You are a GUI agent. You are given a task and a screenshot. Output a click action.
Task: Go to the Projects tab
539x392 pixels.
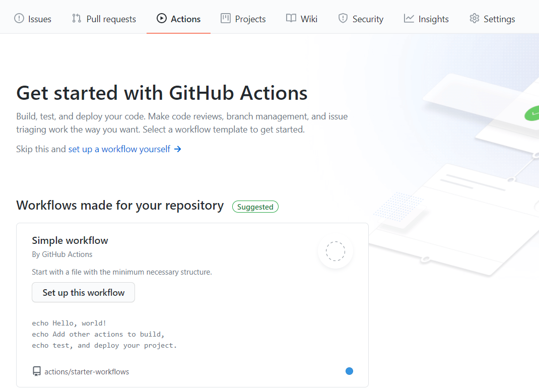[x=243, y=19]
